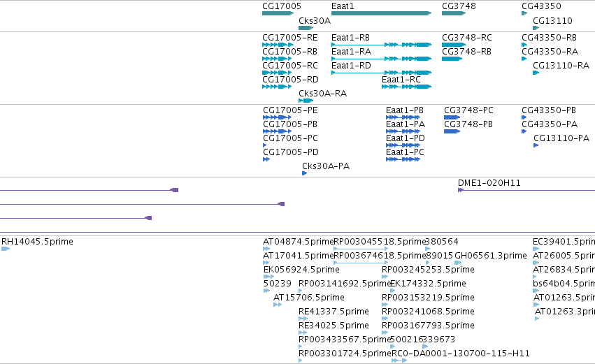595x364 pixels.
Task: Select EST RP003245253.5prime
Action: coord(428,270)
